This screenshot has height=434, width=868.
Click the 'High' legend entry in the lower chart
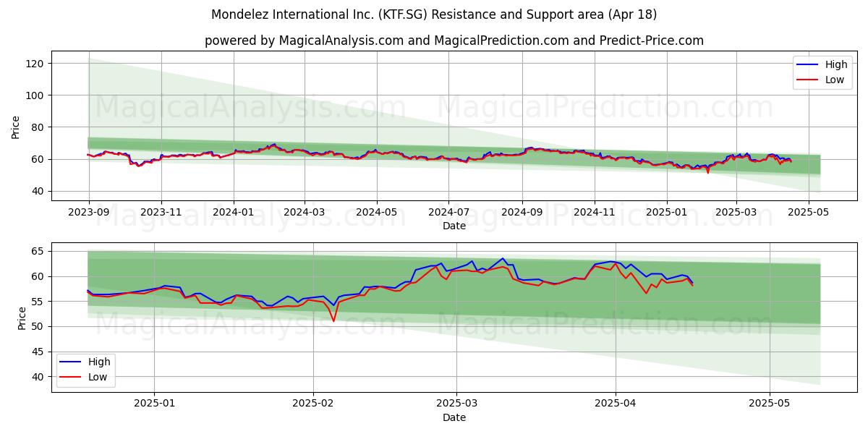click(x=100, y=362)
